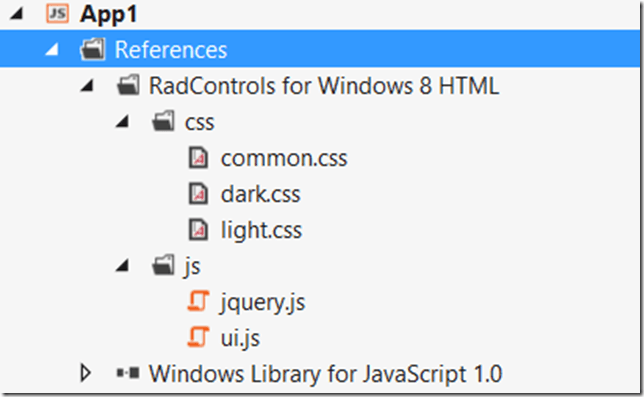Image resolution: width=644 pixels, height=397 pixels.
Task: Click the css folder icon
Action: click(x=163, y=121)
